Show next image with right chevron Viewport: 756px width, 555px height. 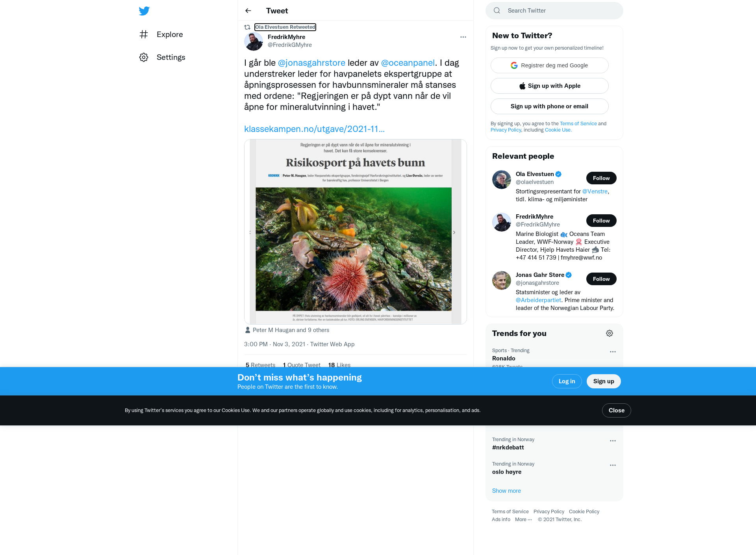click(x=454, y=232)
